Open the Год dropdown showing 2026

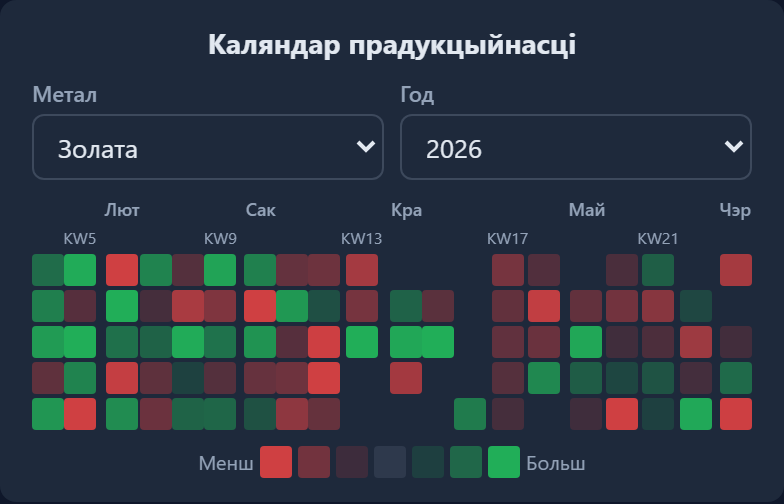(576, 147)
